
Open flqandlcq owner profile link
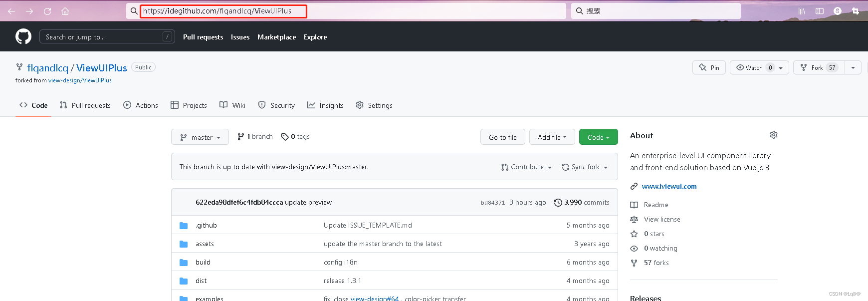tap(48, 68)
